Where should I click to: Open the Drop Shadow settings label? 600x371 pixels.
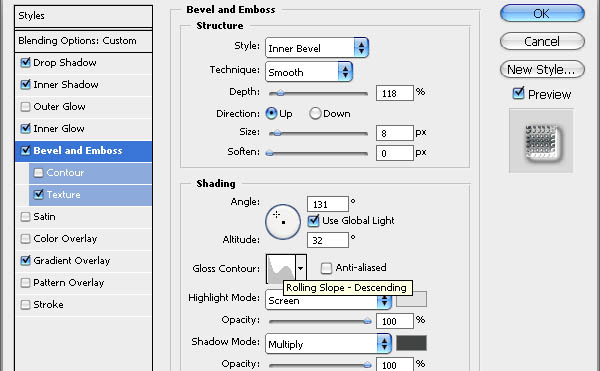click(65, 62)
